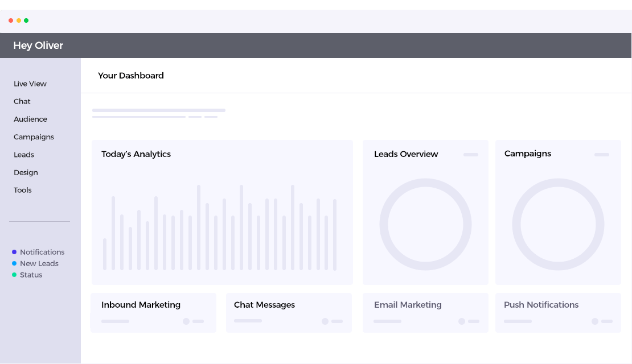Click the Today's Analytics title
This screenshot has width=632, height=364.
136,154
